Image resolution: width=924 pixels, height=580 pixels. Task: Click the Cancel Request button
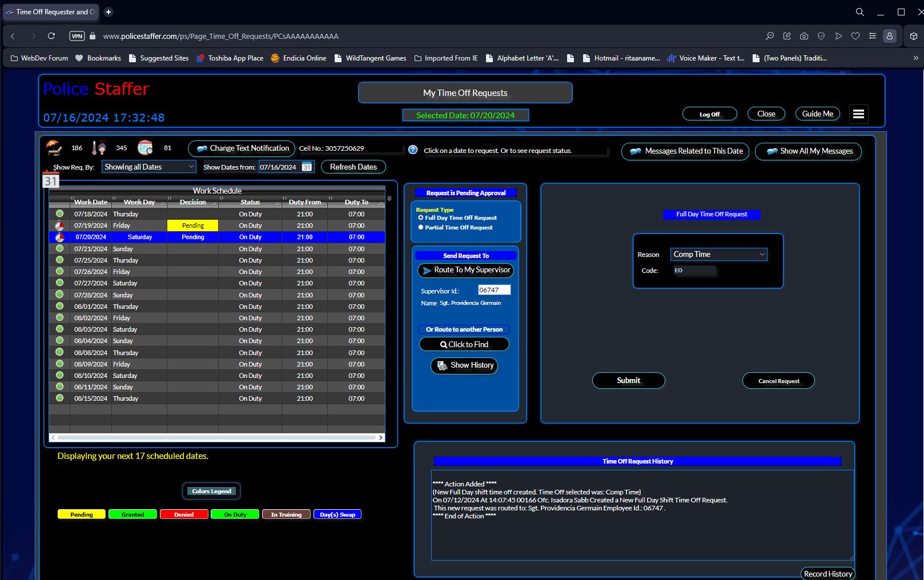point(778,381)
